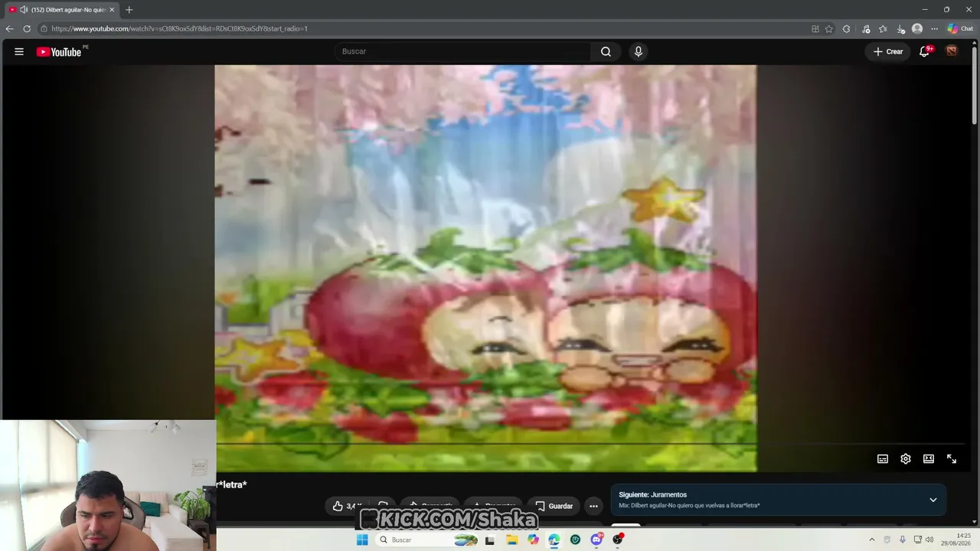Open the browser profile avatar
Screen dimensions: 980x551
click(917, 29)
